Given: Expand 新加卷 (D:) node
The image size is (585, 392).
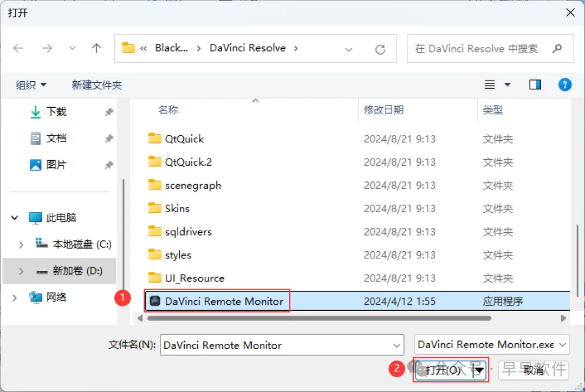Looking at the screenshot, I should point(21,271).
